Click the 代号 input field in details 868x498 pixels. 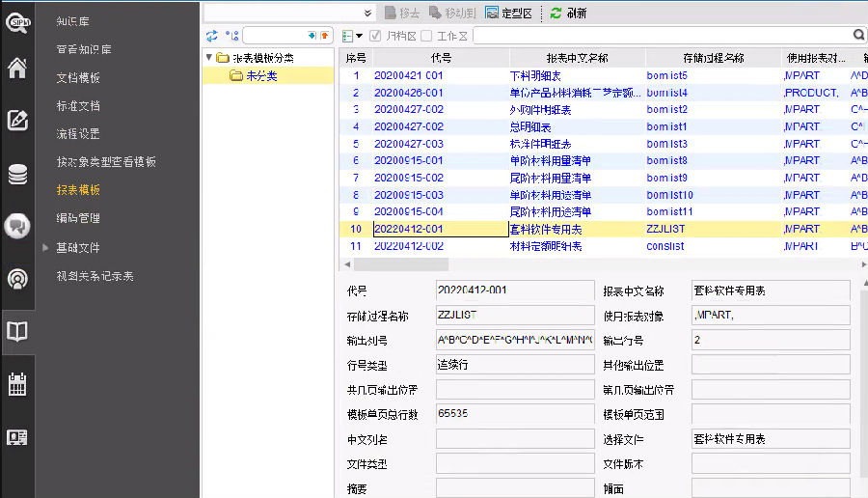click(515, 290)
